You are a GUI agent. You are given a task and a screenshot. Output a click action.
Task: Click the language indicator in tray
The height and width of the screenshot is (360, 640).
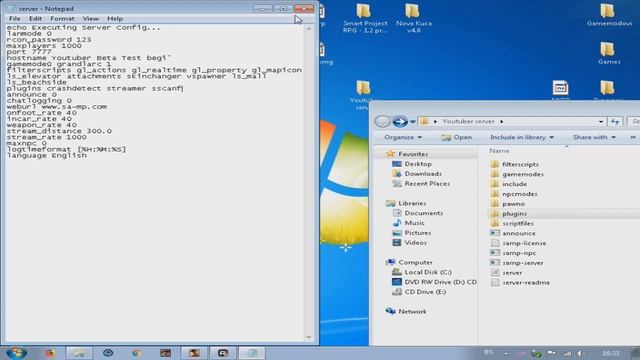pyautogui.click(x=489, y=352)
